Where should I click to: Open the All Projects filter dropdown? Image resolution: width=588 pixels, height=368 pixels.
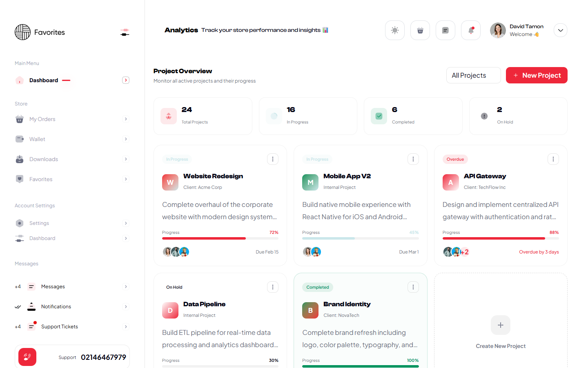[473, 75]
